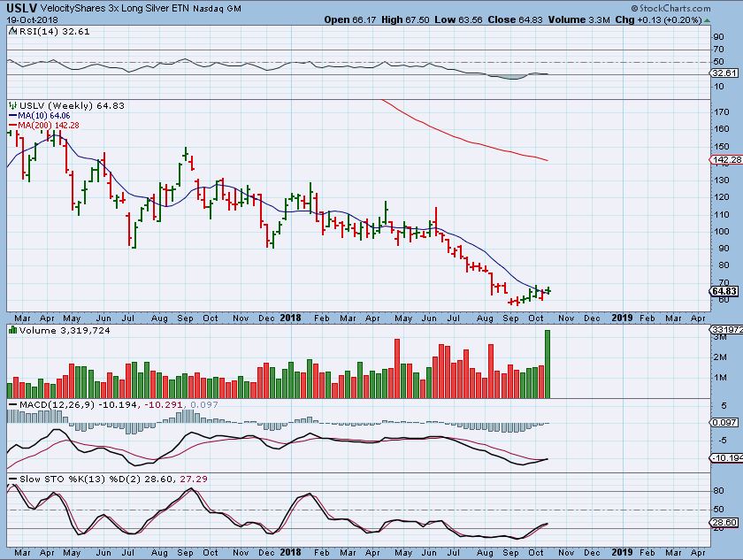This screenshot has width=743, height=560.
Task: Click the VelocityShares 3x Long Silver ETN name
Action: click(115, 9)
